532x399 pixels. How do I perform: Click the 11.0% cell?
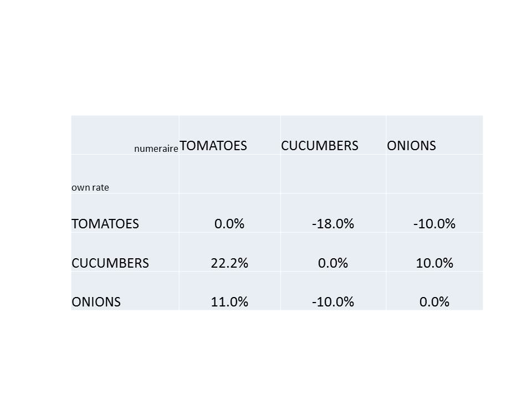(x=229, y=301)
